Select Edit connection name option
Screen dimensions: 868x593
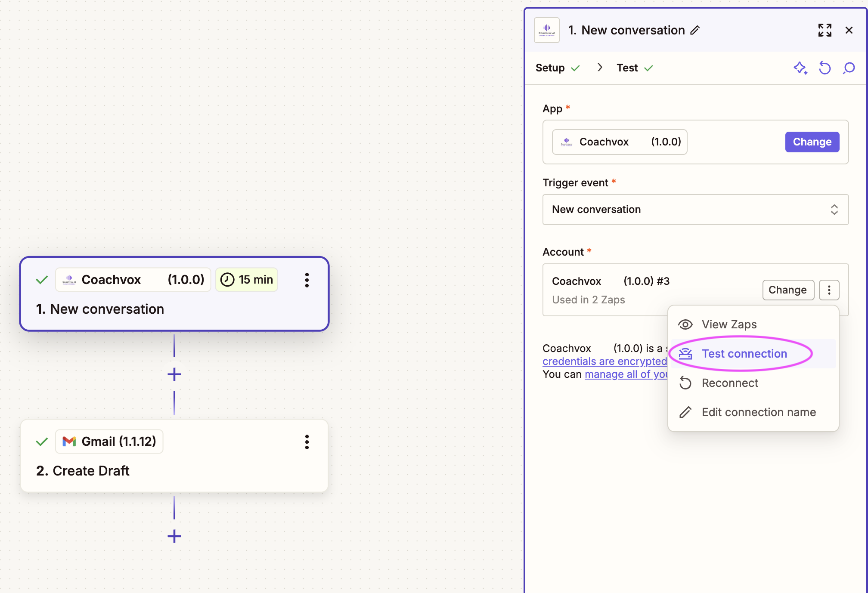click(758, 412)
